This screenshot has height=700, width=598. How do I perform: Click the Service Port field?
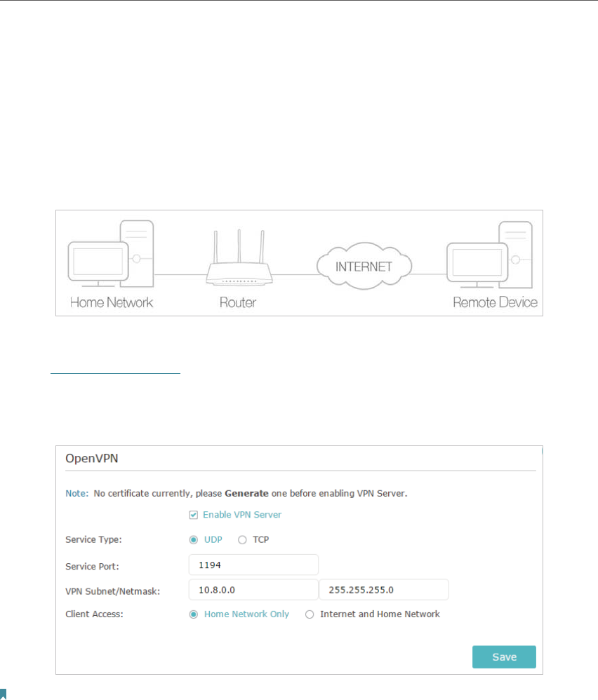(x=253, y=565)
